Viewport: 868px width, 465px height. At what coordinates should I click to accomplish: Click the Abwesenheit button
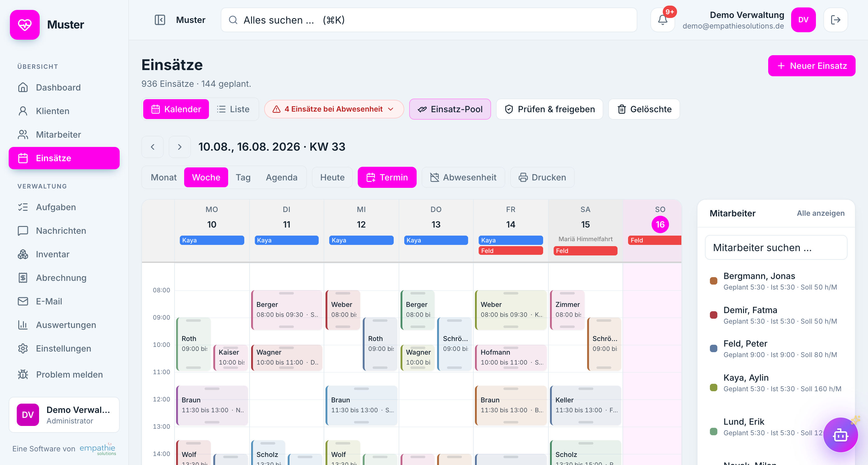pos(463,177)
